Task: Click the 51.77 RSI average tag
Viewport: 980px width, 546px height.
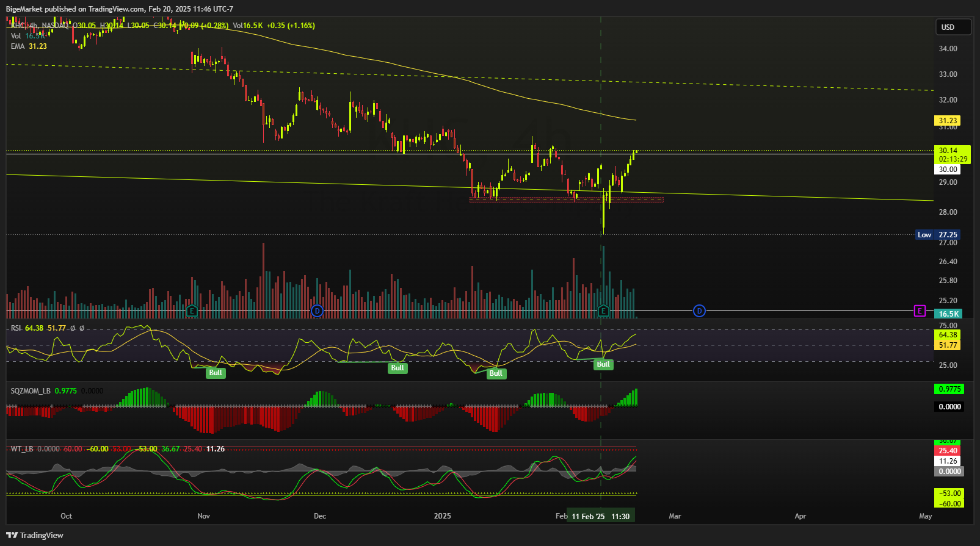Action: tap(948, 345)
